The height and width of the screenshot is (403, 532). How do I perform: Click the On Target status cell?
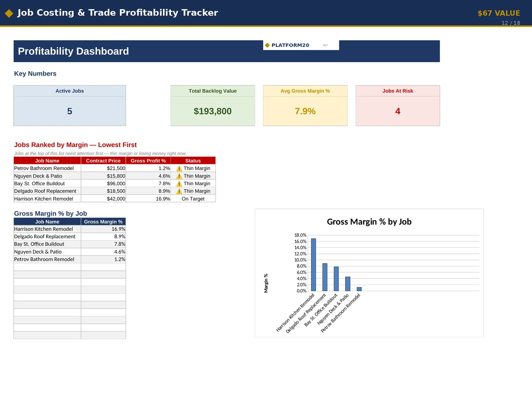tap(193, 199)
